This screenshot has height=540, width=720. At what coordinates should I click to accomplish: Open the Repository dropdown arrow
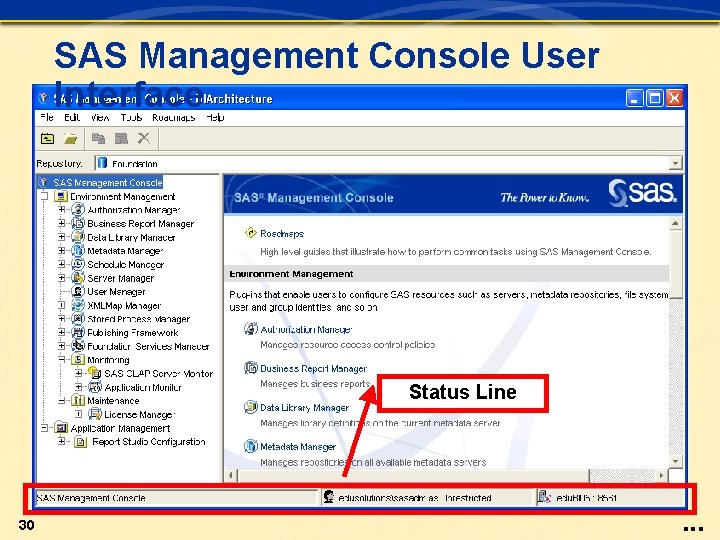pyautogui.click(x=675, y=163)
